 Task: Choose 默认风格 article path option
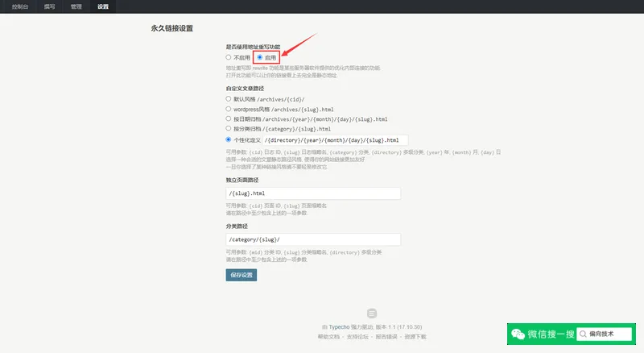point(229,98)
